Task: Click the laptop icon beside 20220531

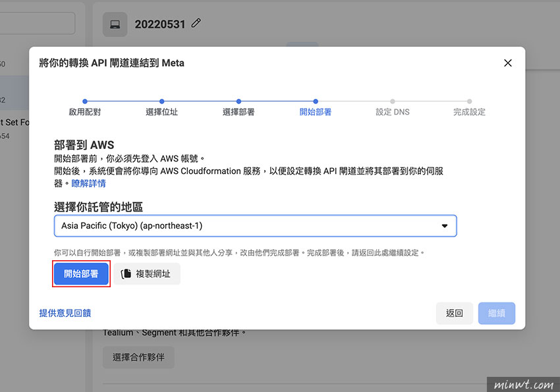Action: click(115, 24)
